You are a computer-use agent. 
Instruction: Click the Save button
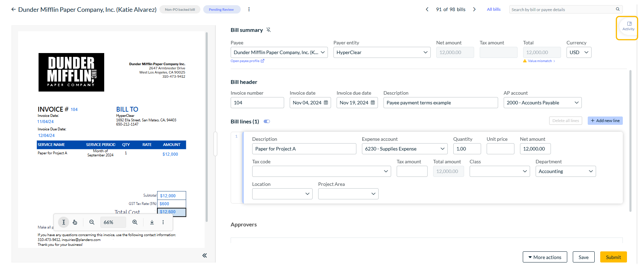pos(584,257)
